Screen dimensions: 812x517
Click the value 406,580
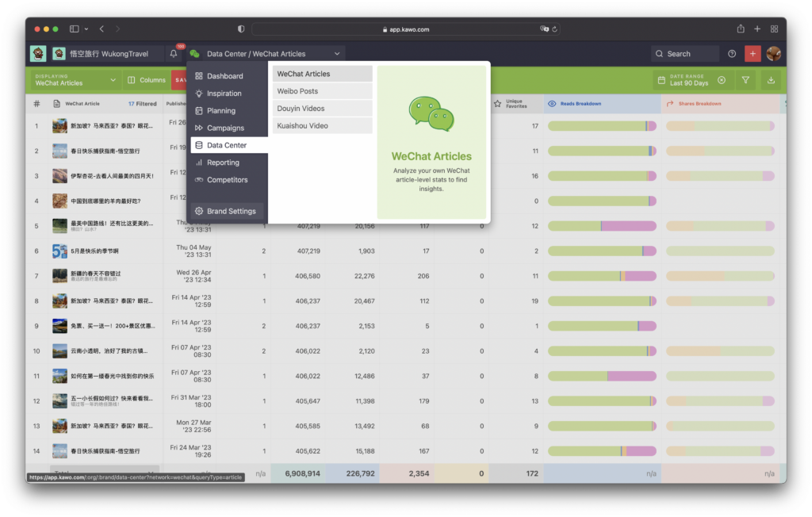coord(308,276)
